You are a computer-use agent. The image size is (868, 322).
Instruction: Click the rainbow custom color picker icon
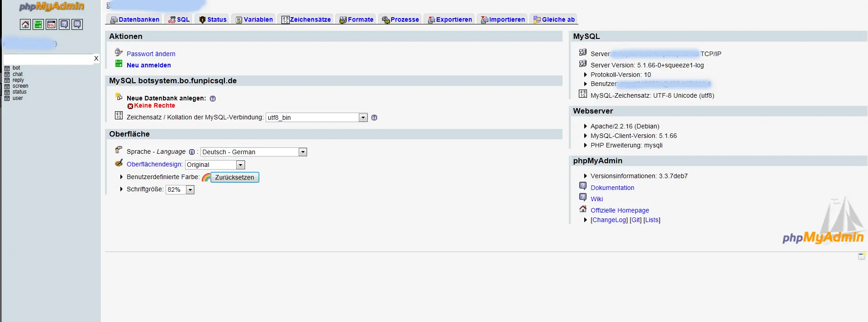coord(206,177)
